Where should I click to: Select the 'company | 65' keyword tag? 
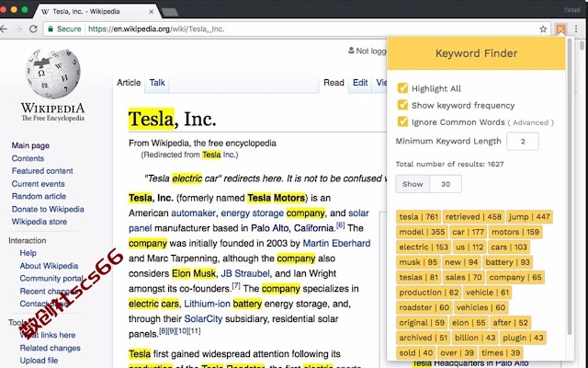515,277
